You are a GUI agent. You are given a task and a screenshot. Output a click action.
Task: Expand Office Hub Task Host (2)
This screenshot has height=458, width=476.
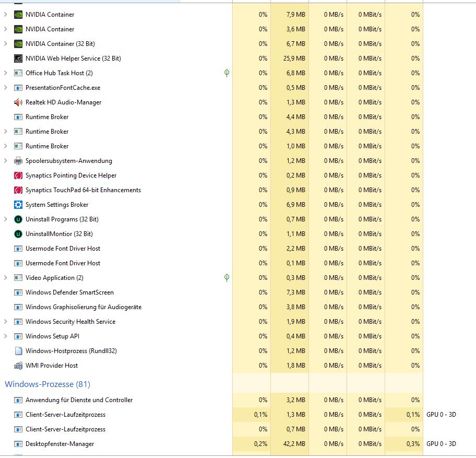(5, 73)
